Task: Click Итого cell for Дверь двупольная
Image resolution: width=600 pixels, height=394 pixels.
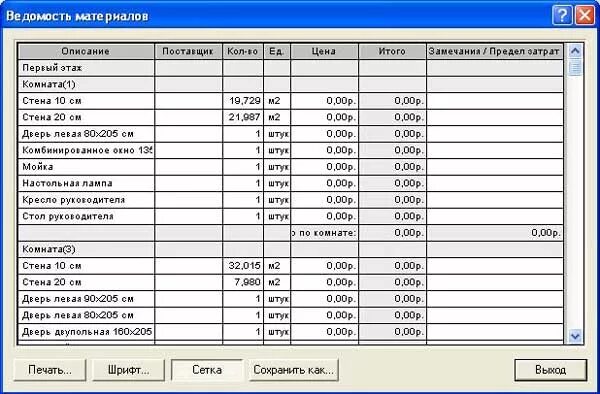Action: click(x=392, y=332)
